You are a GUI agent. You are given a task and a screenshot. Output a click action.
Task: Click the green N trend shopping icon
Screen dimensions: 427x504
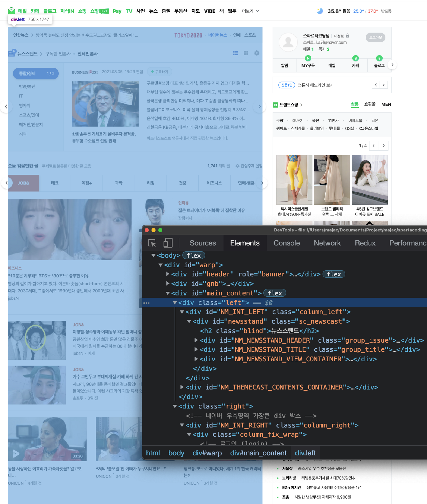click(x=275, y=105)
